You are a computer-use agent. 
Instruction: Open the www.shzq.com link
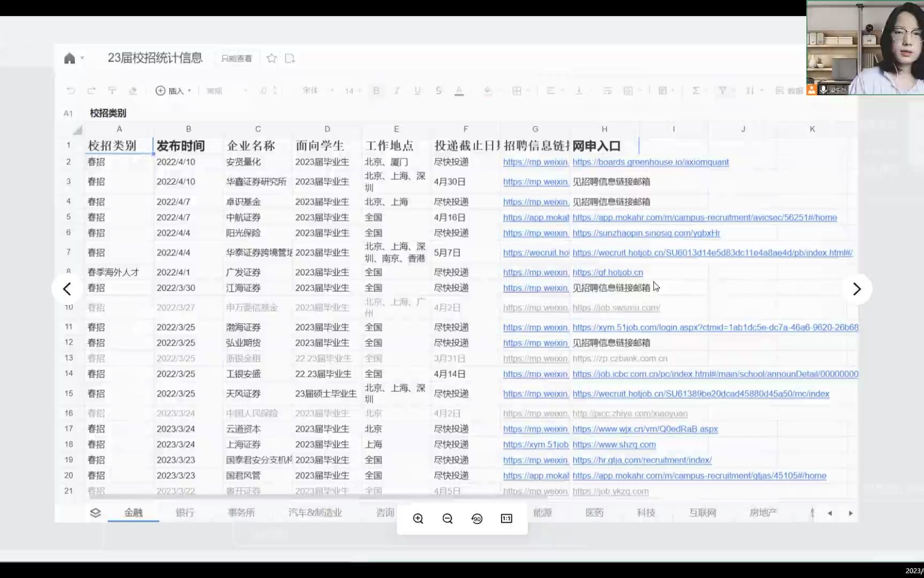614,445
